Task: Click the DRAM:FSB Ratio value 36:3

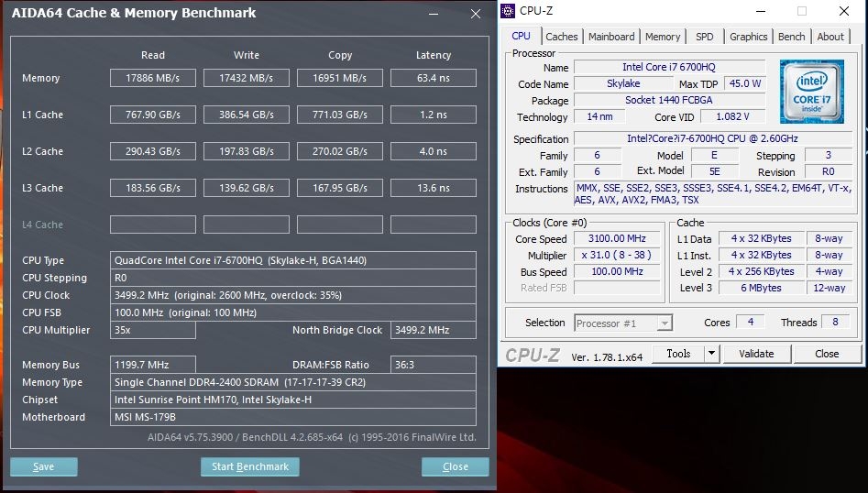Action: pos(434,365)
